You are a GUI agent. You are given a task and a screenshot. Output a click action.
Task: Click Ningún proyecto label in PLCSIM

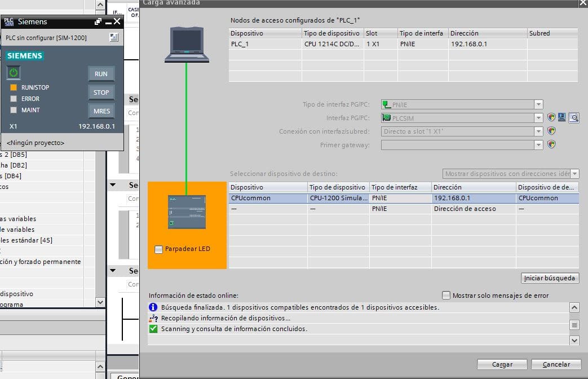36,143
